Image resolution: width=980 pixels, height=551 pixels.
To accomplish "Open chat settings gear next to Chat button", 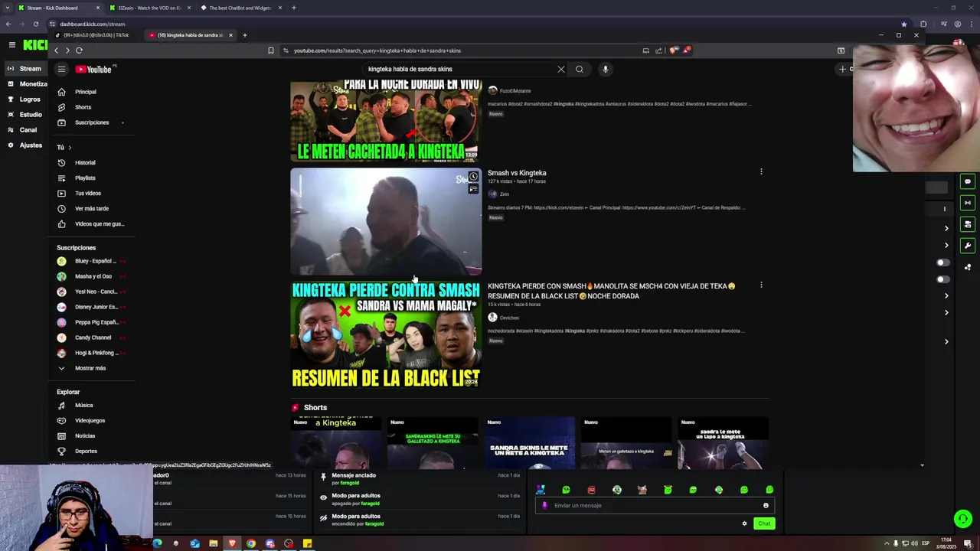I will click(x=744, y=523).
